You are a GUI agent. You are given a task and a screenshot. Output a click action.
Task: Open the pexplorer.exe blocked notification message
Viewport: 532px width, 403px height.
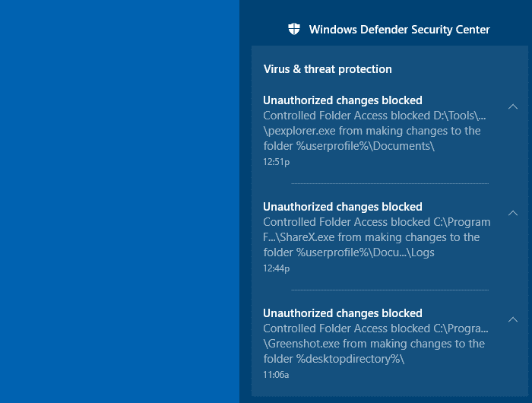[x=375, y=131]
